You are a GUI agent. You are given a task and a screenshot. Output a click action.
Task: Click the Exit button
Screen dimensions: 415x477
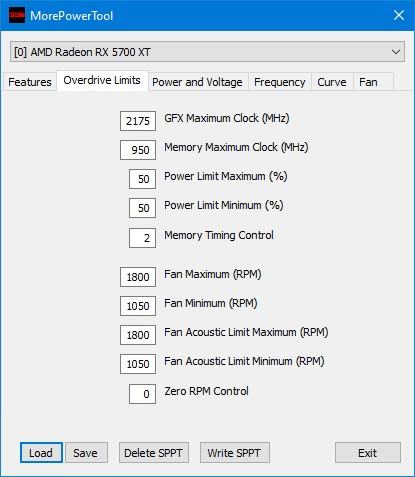(368, 453)
